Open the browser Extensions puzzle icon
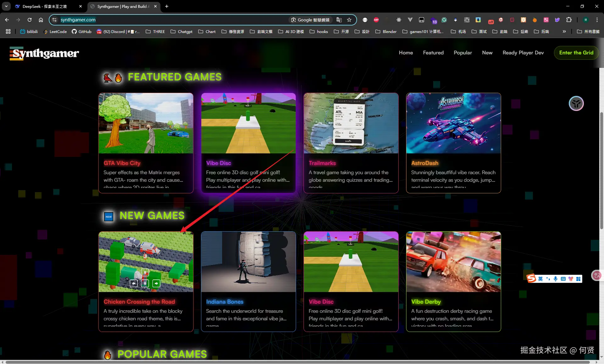The height and width of the screenshot is (364, 604). [569, 20]
